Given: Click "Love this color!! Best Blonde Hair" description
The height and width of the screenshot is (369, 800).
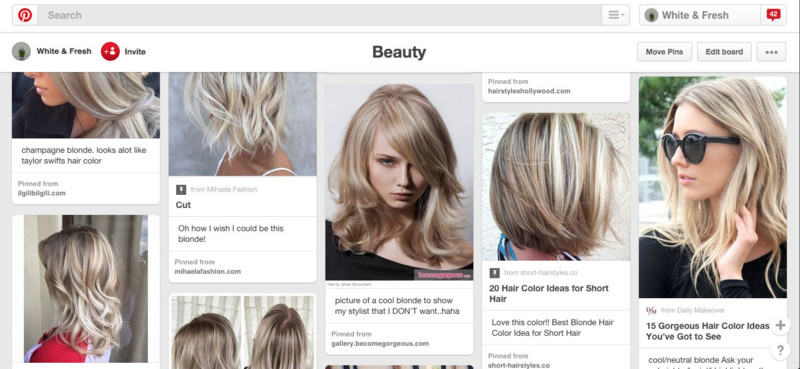Looking at the screenshot, I should [553, 328].
